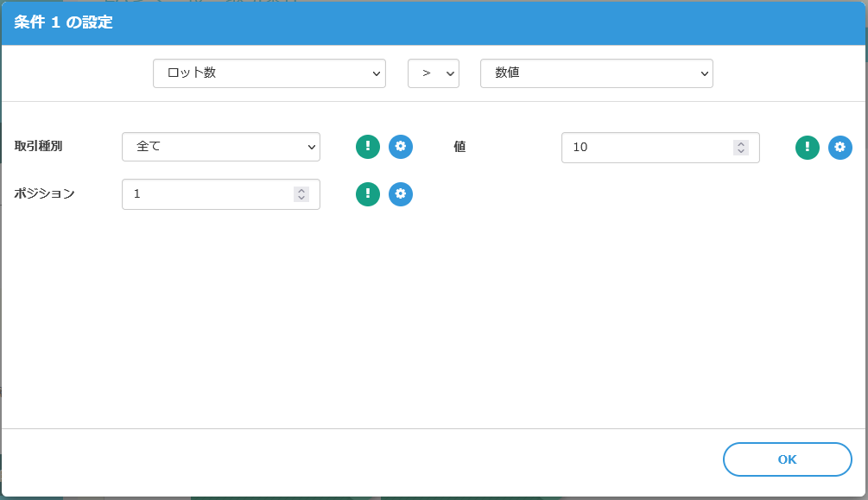Click the 取引種別 label text
868x500 pixels.
(x=39, y=146)
